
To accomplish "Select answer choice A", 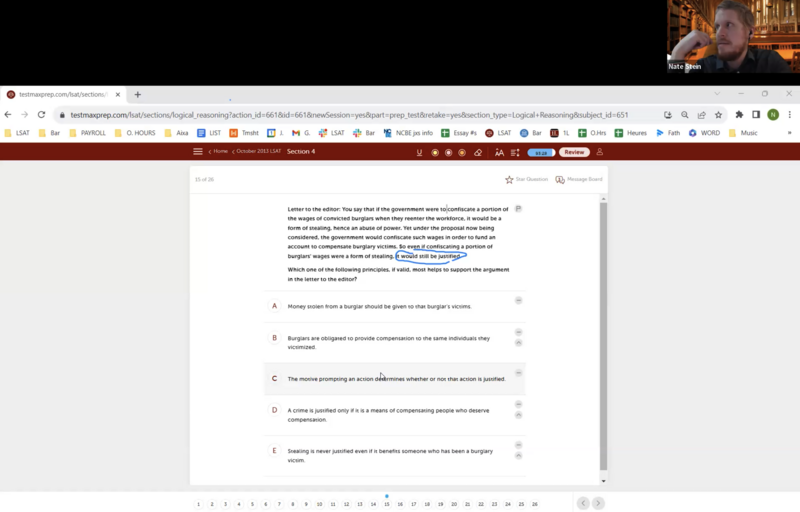I will pos(275,306).
